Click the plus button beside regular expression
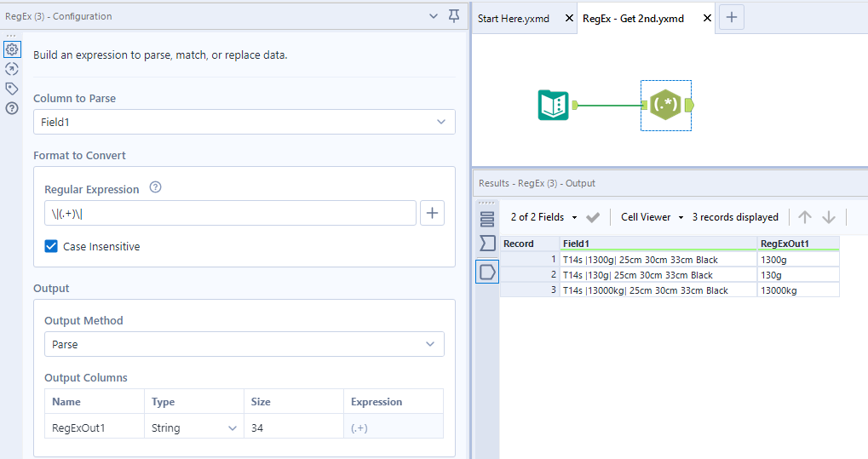This screenshot has width=868, height=459. (x=432, y=214)
